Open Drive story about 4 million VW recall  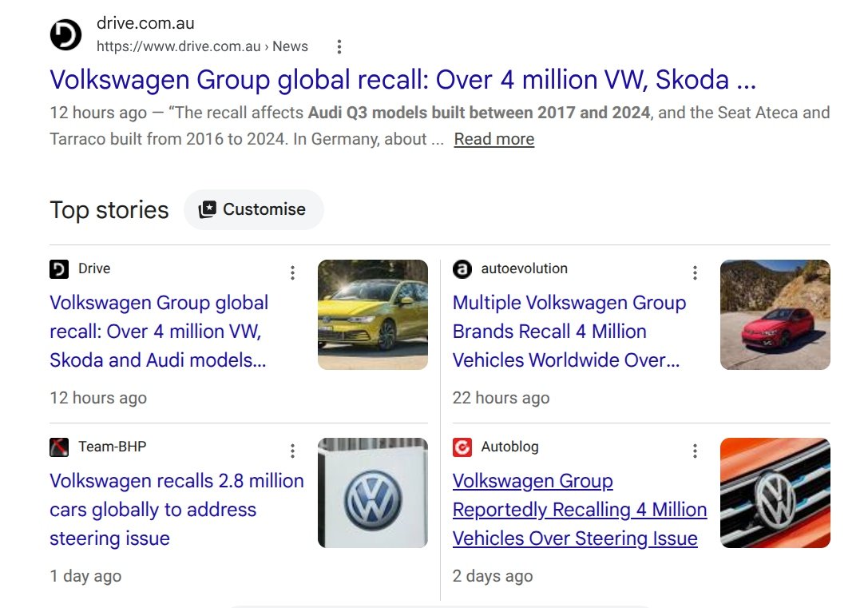point(159,331)
